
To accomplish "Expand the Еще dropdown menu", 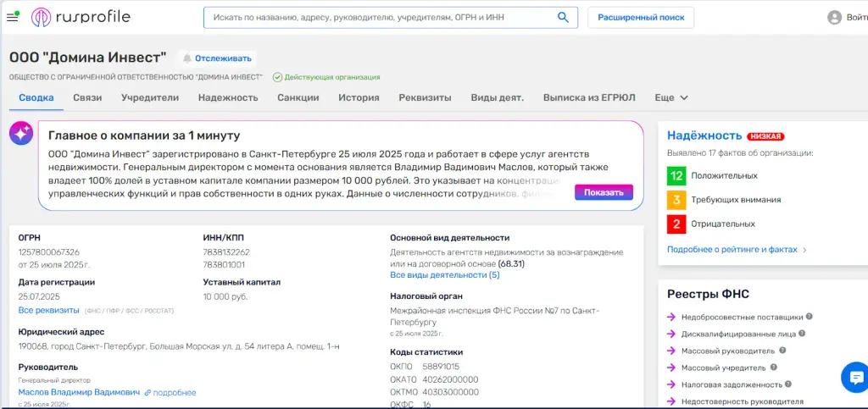I will click(x=671, y=98).
